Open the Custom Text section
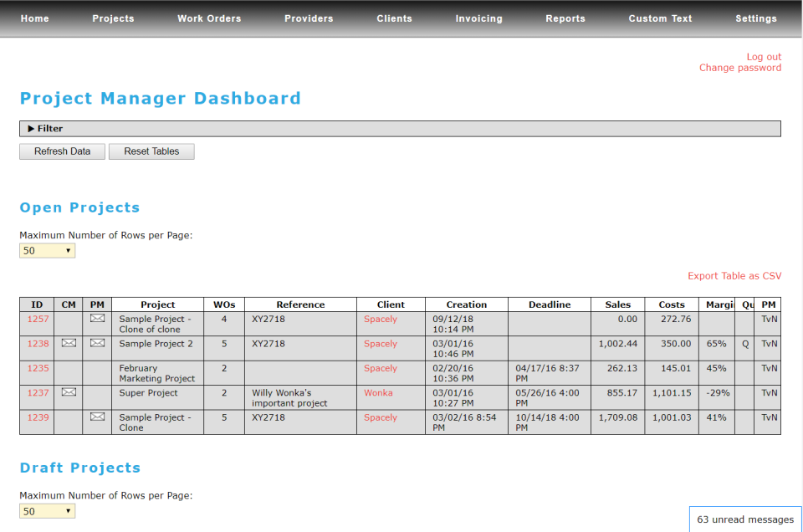 (x=660, y=18)
